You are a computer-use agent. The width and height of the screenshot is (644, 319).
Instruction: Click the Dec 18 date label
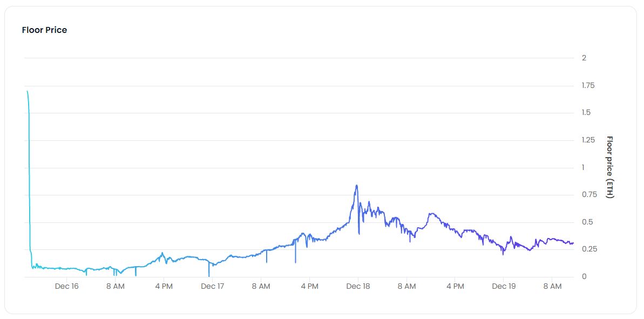(x=358, y=286)
